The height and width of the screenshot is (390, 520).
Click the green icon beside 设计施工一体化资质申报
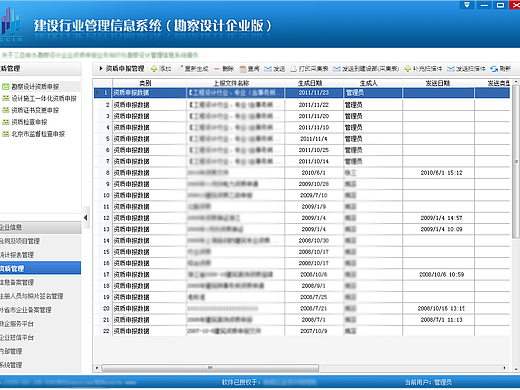(6, 98)
